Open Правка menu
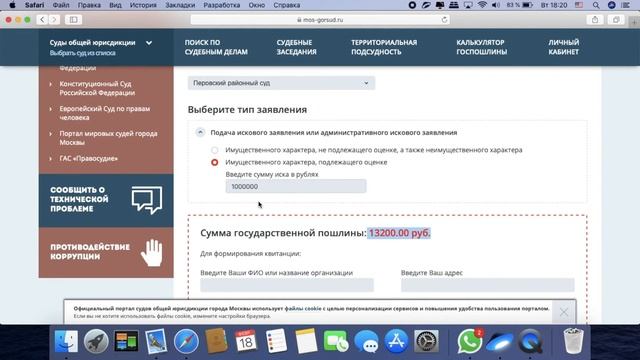Screen dimensions: 640x360 click(x=89, y=5)
